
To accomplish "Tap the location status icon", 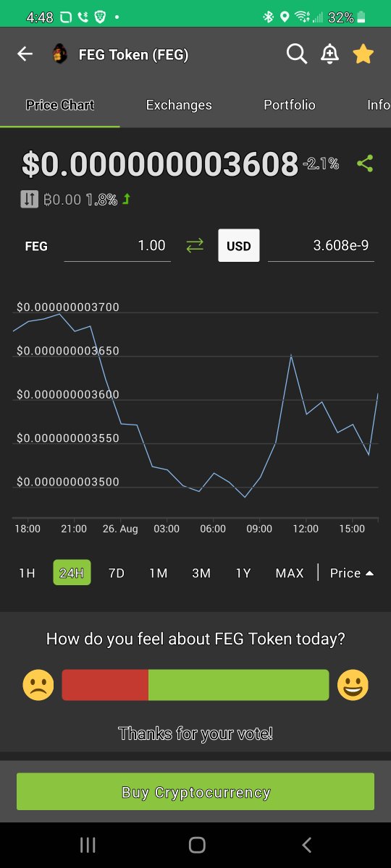I will coord(285,17).
